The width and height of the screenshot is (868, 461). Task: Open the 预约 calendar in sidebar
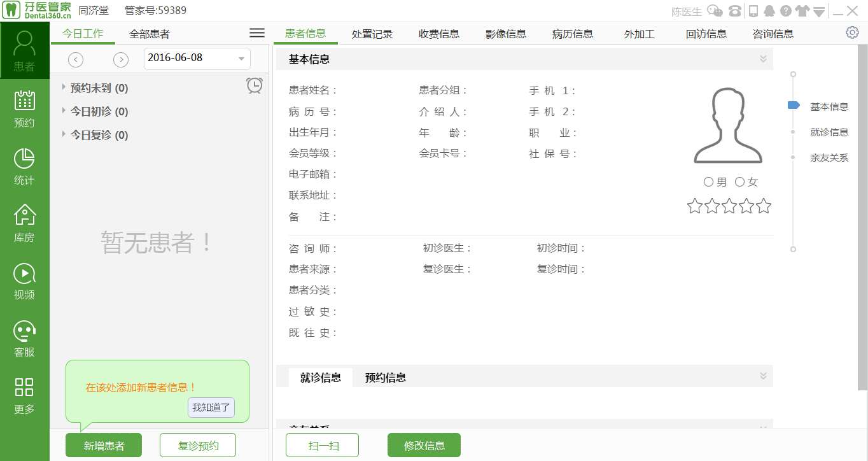tap(24, 109)
